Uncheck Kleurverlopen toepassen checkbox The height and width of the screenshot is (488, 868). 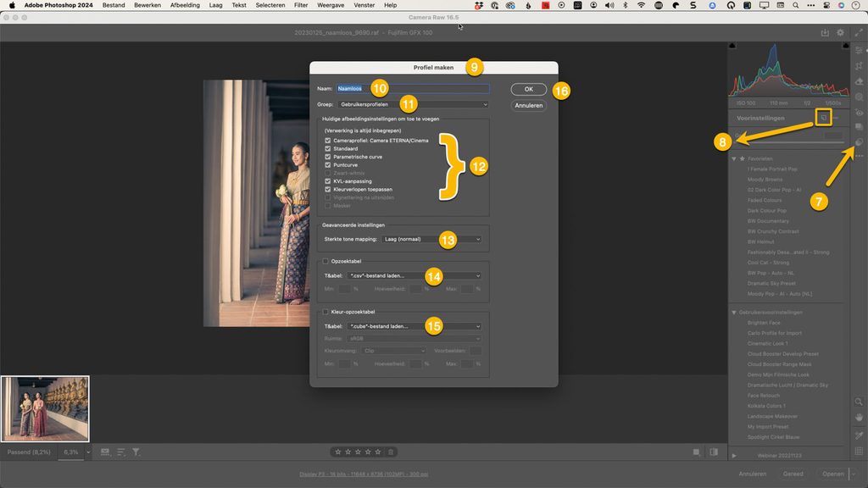[x=328, y=189]
